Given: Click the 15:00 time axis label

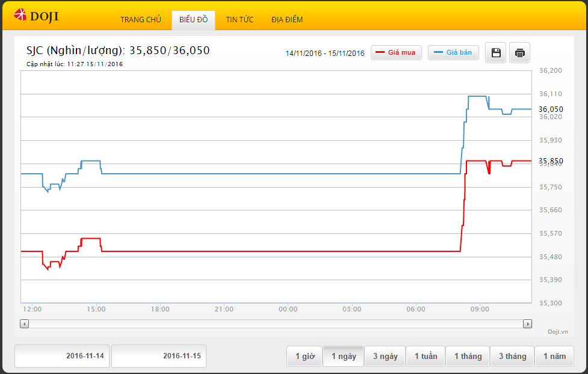Looking at the screenshot, I should [96, 309].
